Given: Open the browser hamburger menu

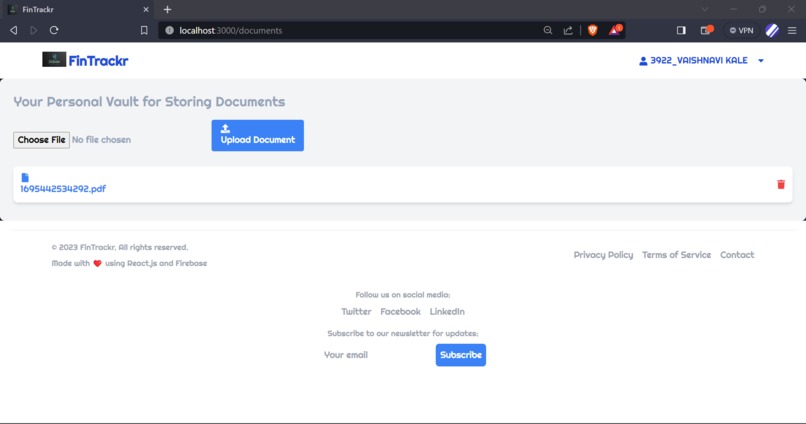Looking at the screenshot, I should click(792, 30).
